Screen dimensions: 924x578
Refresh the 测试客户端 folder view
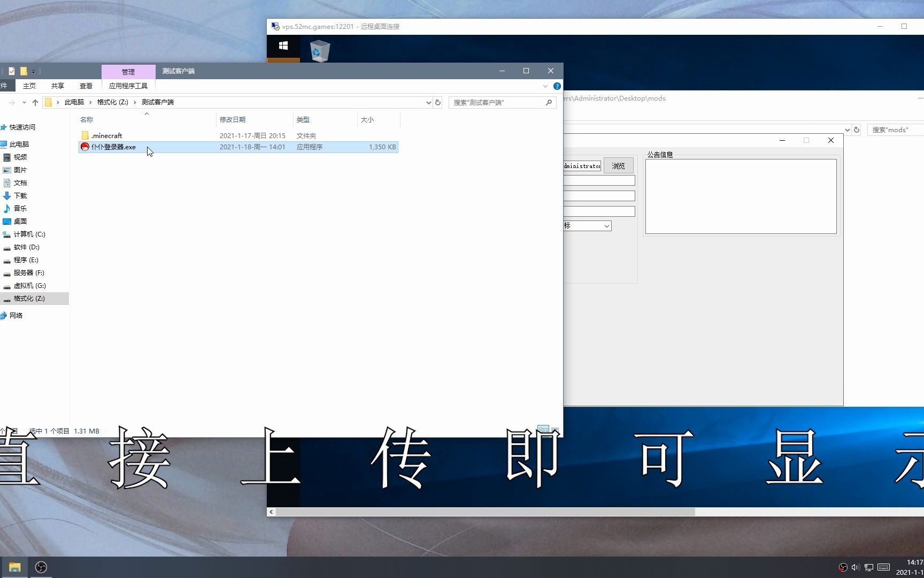(438, 102)
